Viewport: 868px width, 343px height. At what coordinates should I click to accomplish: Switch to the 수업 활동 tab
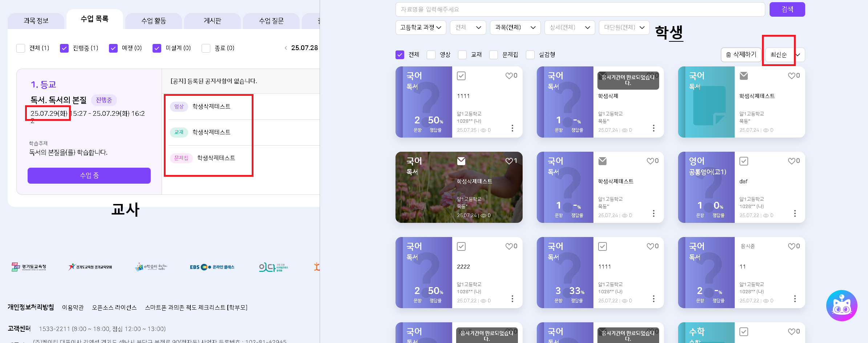click(153, 21)
